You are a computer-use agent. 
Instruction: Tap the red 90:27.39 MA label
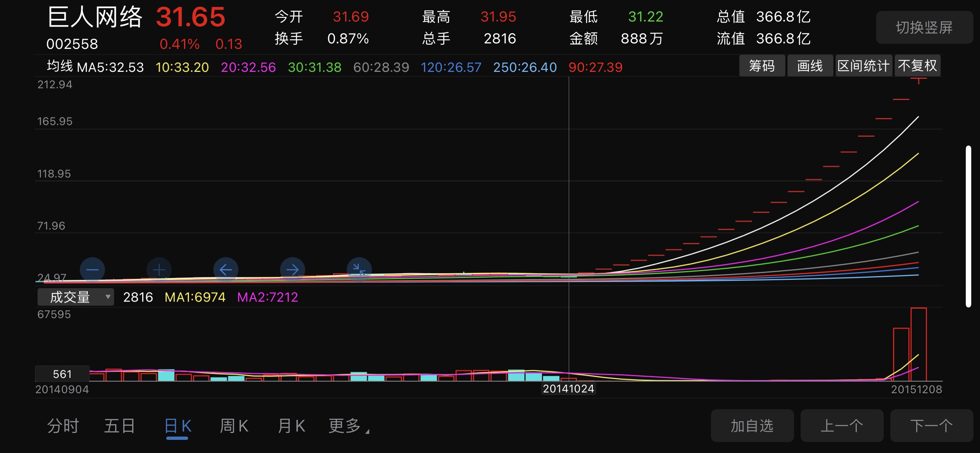pyautogui.click(x=595, y=67)
